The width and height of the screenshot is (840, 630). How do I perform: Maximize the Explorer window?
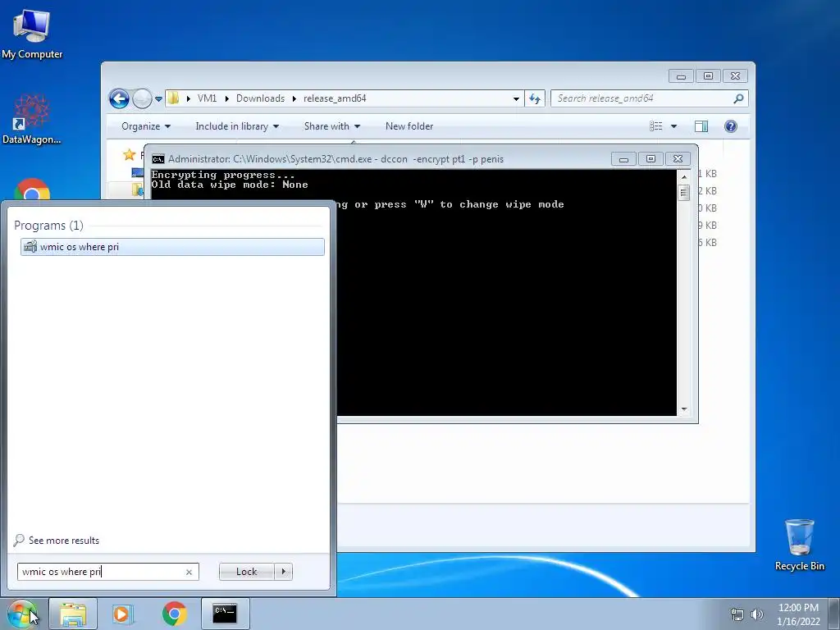pyautogui.click(x=708, y=76)
